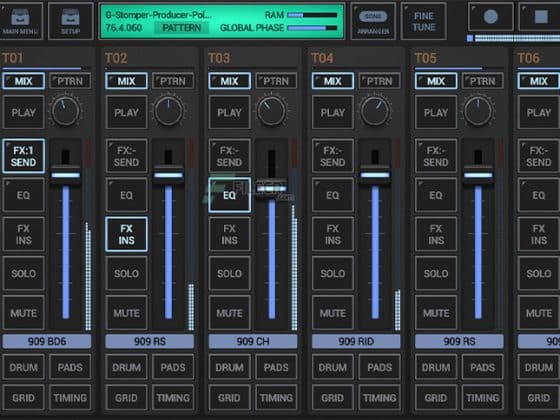Toggle FX SEND on track T04
The width and height of the screenshot is (560, 420).
332,156
